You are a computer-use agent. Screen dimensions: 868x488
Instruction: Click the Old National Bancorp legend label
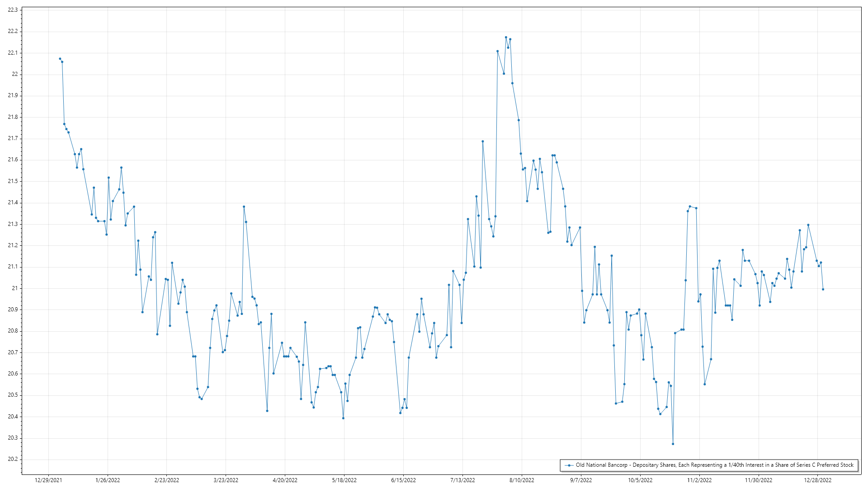[714, 465]
